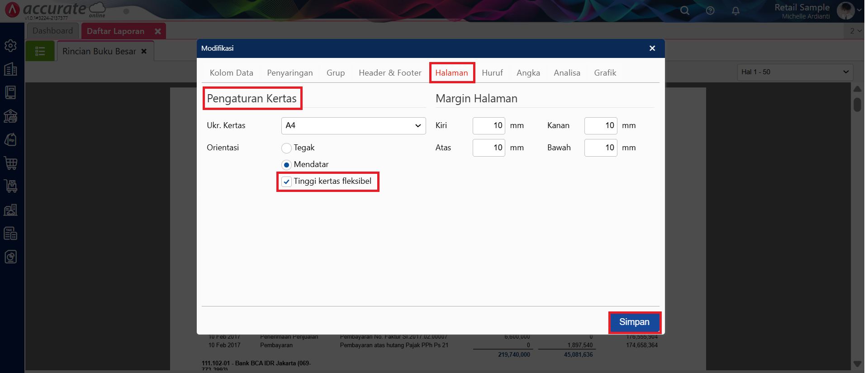
Task: Select the Tegak orientation radio button
Action: pyautogui.click(x=286, y=148)
